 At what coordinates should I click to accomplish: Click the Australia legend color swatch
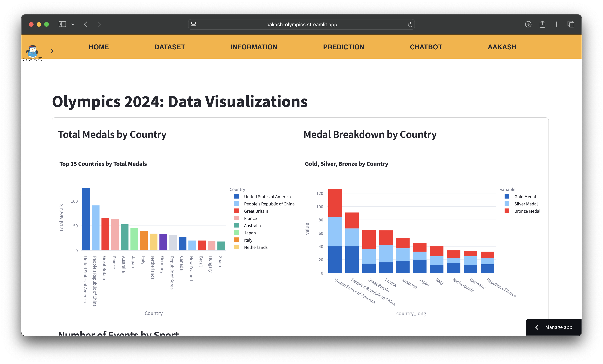pos(236,225)
